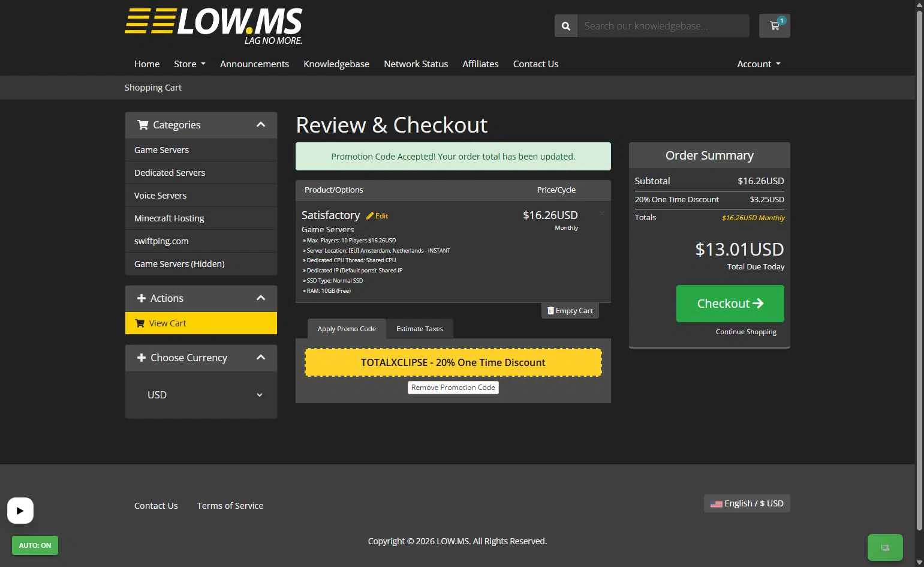
Task: Click the Shopping Cart breadcrumb
Action: (x=153, y=88)
